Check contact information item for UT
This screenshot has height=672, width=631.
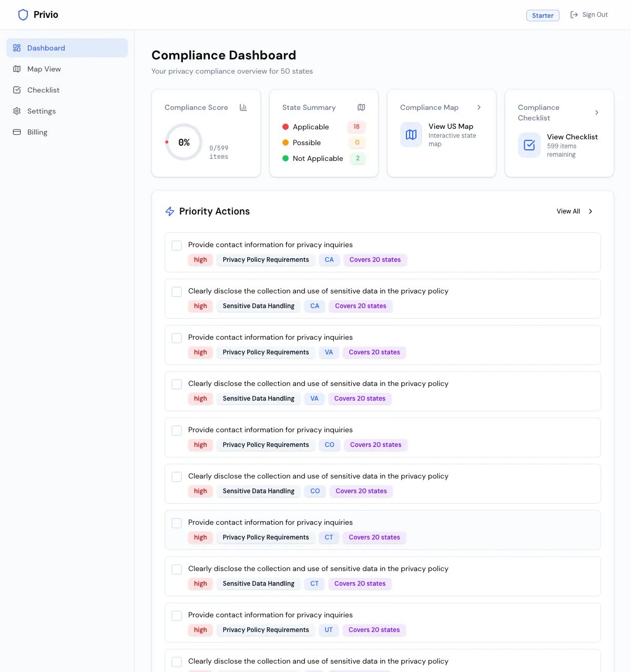tap(177, 616)
